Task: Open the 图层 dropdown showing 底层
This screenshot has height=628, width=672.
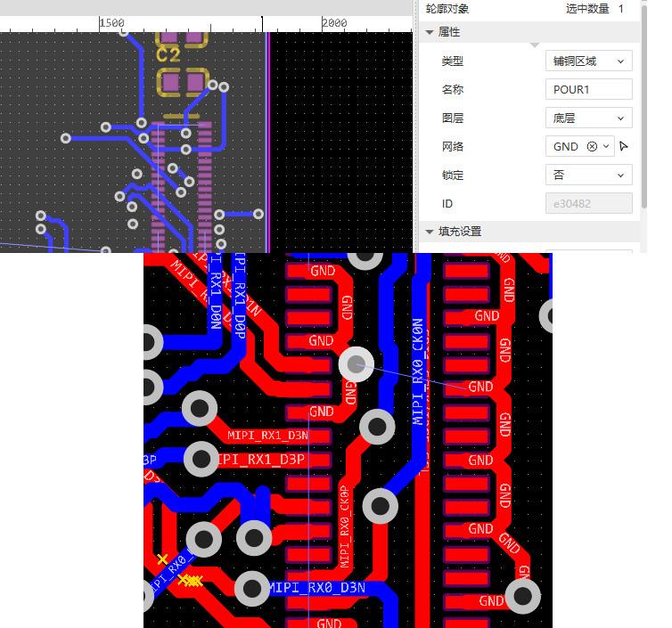Action: [x=588, y=118]
